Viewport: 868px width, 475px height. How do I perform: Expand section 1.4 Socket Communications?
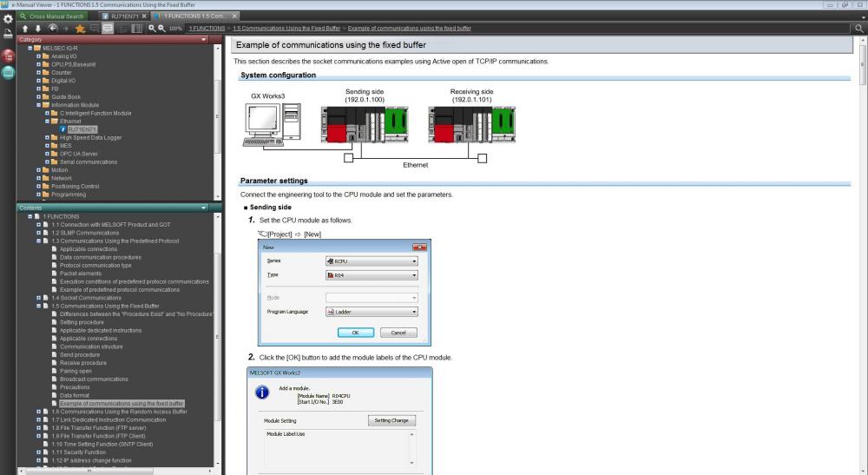[39, 298]
